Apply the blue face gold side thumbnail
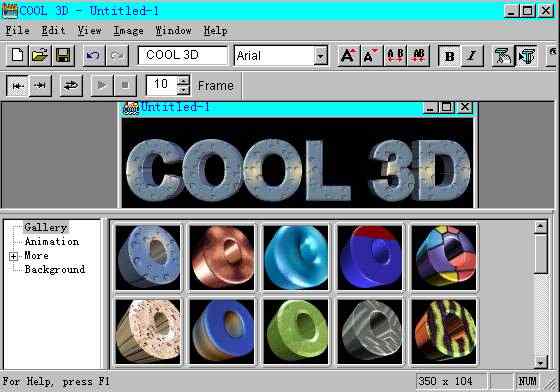The height and width of the screenshot is (392, 560). tap(222, 331)
